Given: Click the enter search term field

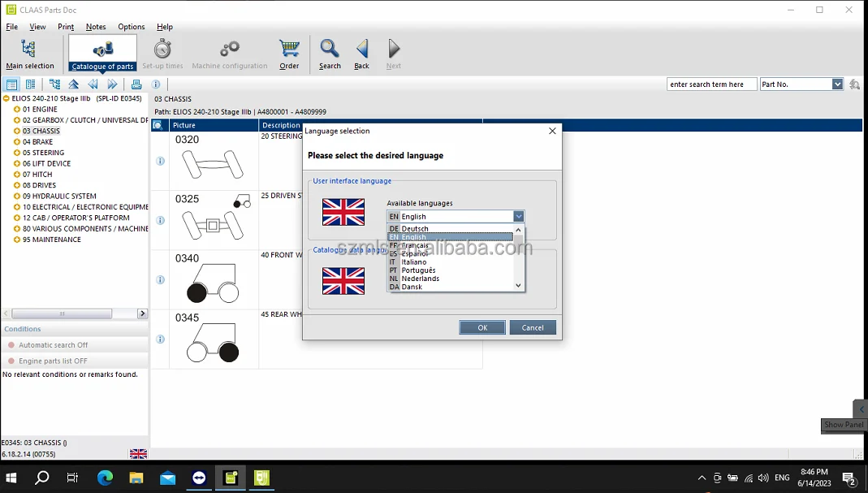Looking at the screenshot, I should [x=710, y=84].
